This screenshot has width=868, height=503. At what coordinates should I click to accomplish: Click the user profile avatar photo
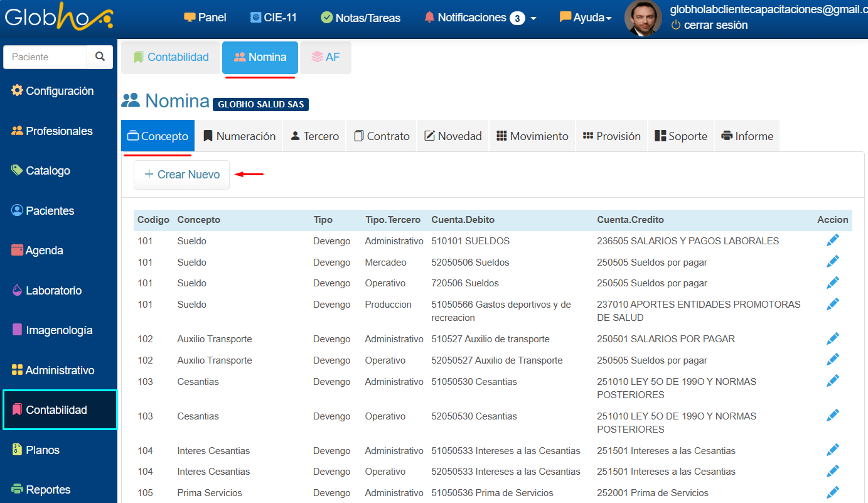(643, 18)
